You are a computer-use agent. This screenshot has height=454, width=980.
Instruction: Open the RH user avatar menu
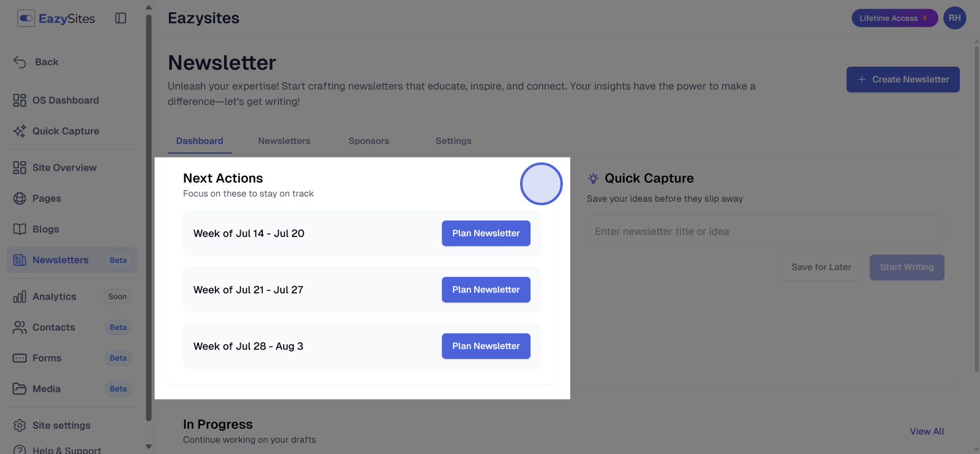pos(954,18)
